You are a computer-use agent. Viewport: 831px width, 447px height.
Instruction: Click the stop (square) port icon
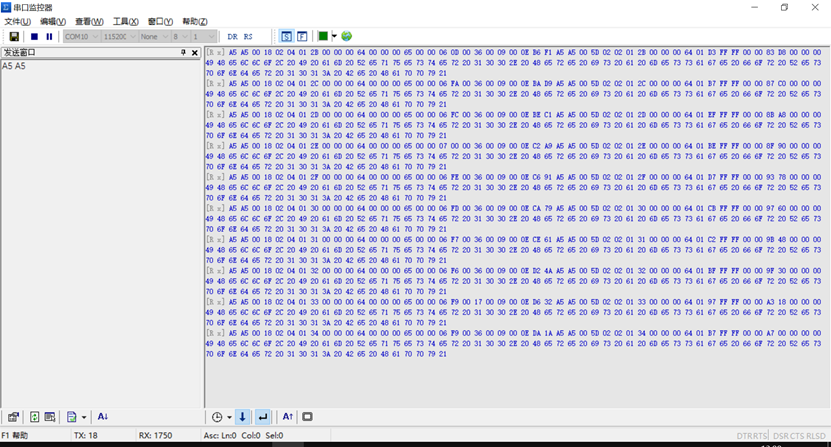pyautogui.click(x=34, y=37)
